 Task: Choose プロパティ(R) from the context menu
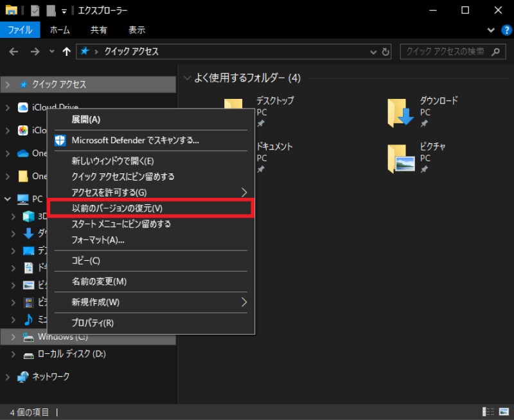click(151, 323)
